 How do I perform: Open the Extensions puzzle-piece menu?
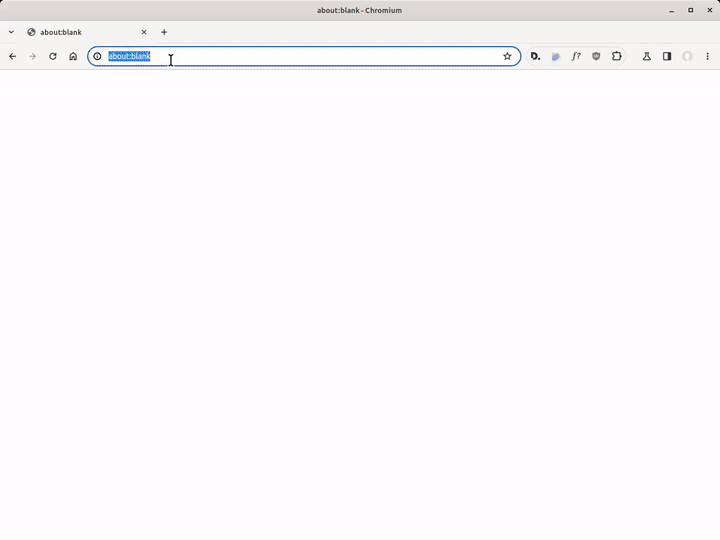[616, 57]
